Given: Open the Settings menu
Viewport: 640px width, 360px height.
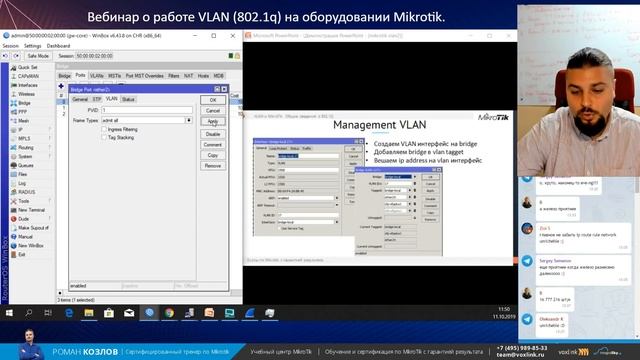Looking at the screenshot, I should (x=33, y=46).
